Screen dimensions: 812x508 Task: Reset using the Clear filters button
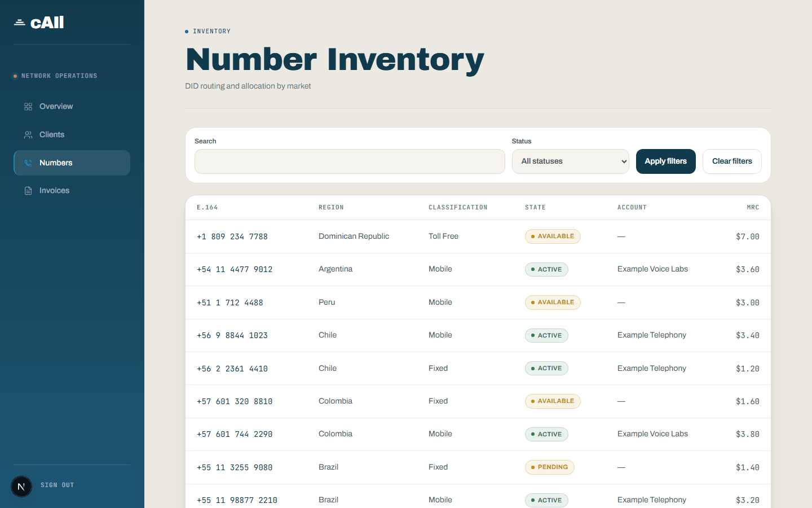click(732, 161)
